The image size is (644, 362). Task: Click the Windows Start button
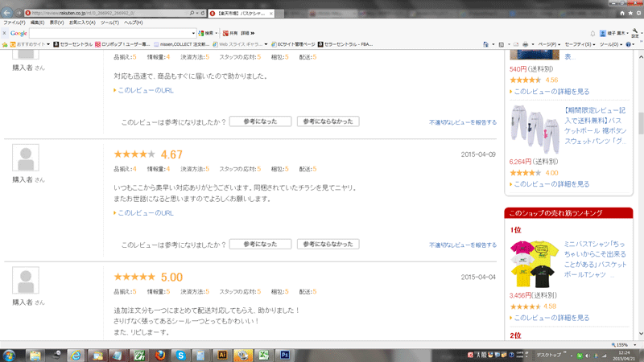(x=11, y=354)
